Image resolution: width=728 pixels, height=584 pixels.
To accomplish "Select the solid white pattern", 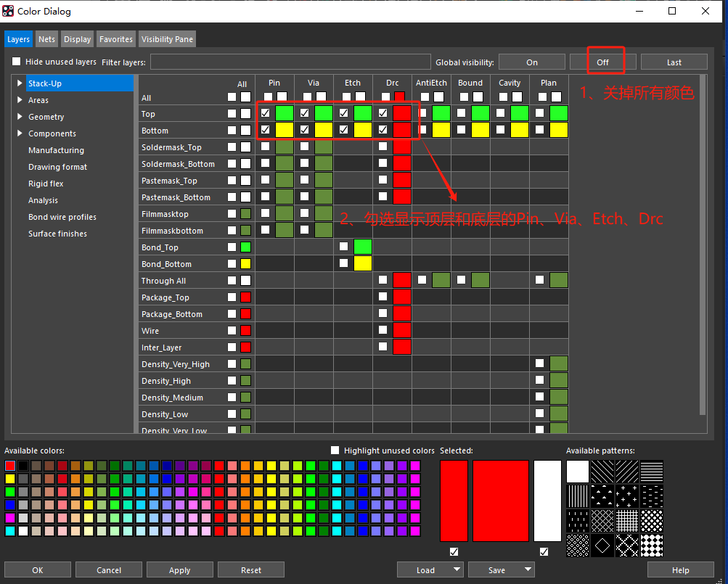I will point(578,472).
